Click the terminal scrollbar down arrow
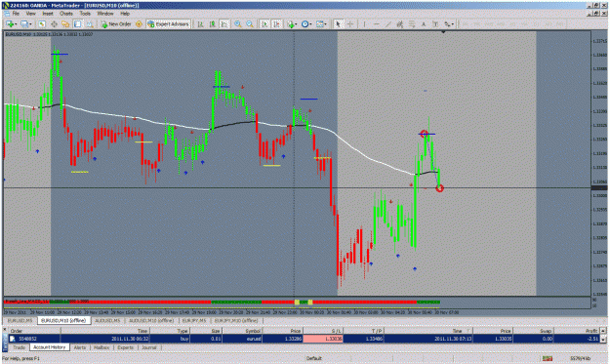Image resolution: width=610 pixels, height=364 pixels. [603, 340]
